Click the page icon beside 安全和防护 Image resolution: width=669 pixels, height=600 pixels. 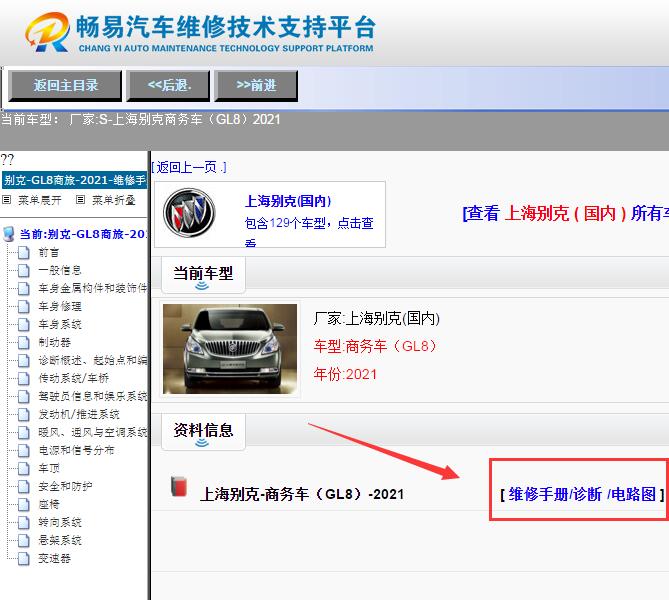(x=23, y=486)
